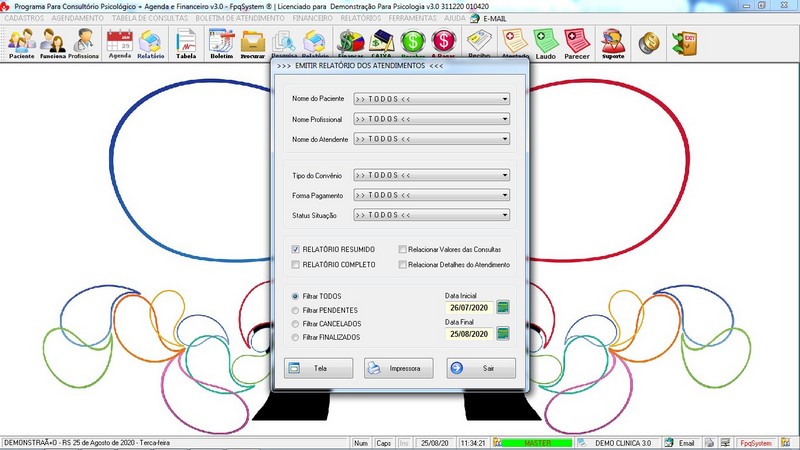Open calendar picker for Data Final

[x=503, y=334]
